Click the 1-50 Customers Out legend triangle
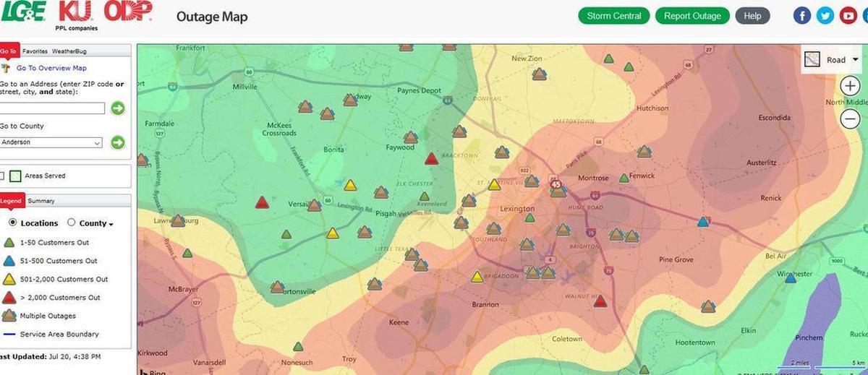Image resolution: width=868 pixels, height=375 pixels. click(x=9, y=243)
